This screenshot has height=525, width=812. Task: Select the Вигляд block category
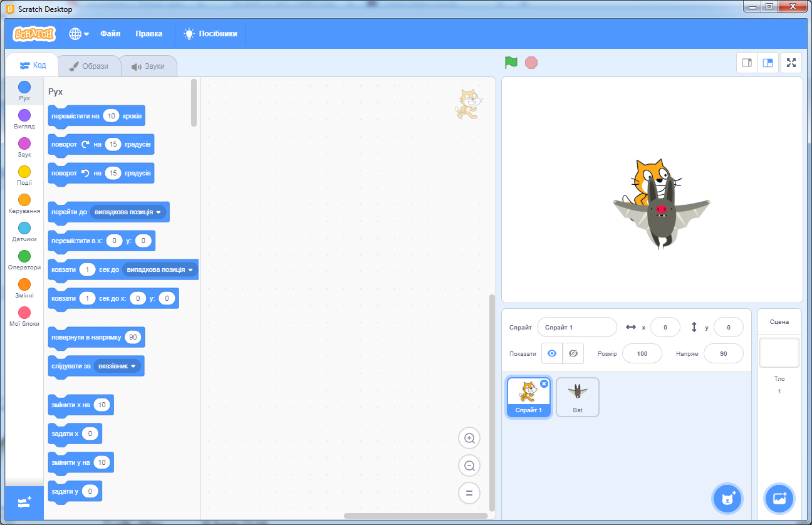pyautogui.click(x=24, y=119)
